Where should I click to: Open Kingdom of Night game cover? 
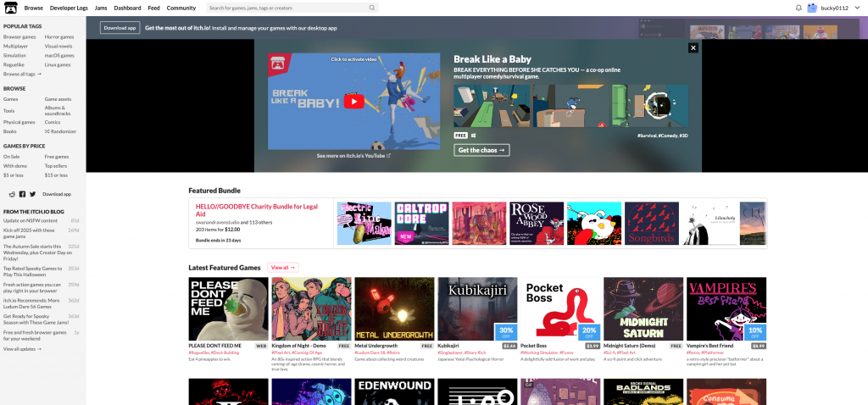312,308
